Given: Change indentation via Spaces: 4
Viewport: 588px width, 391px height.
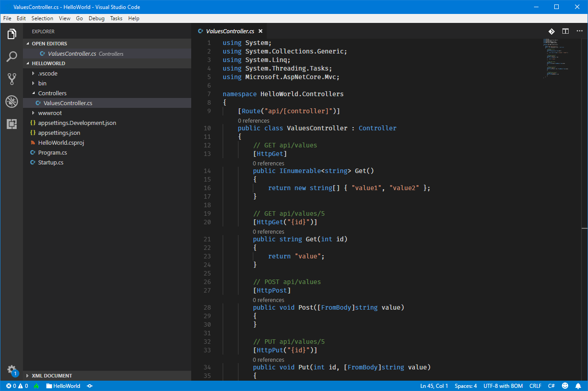Looking at the screenshot, I should pyautogui.click(x=466, y=386).
